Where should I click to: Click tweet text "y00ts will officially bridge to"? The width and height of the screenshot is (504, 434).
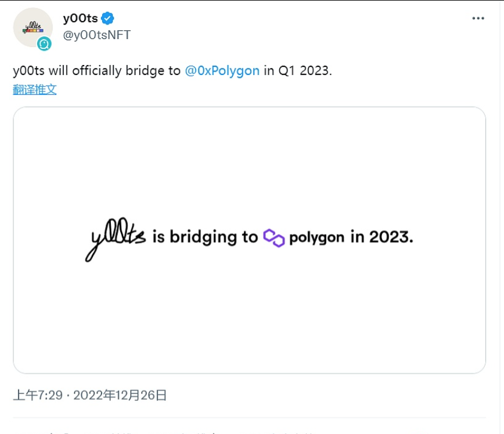click(96, 71)
